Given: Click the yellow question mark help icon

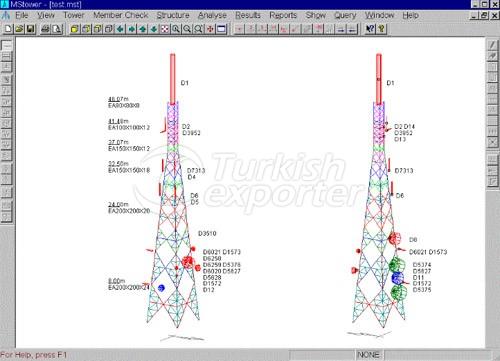Looking at the screenshot, I should point(381,29).
